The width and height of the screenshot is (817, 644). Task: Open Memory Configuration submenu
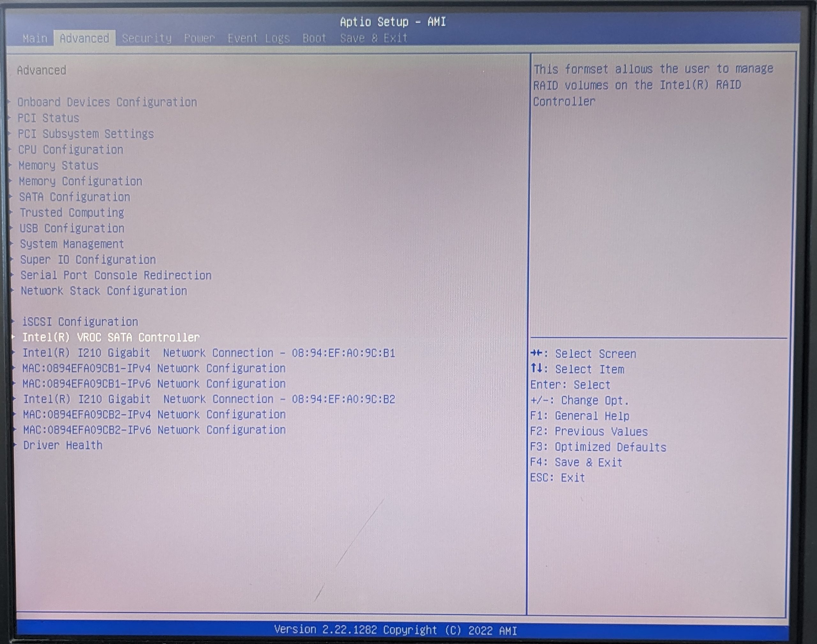(81, 181)
